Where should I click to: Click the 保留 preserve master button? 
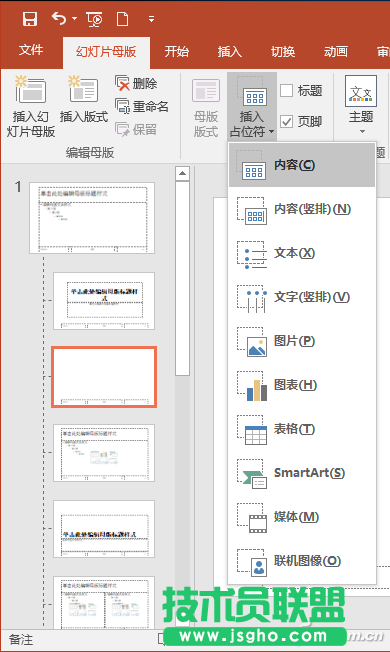coord(136,129)
